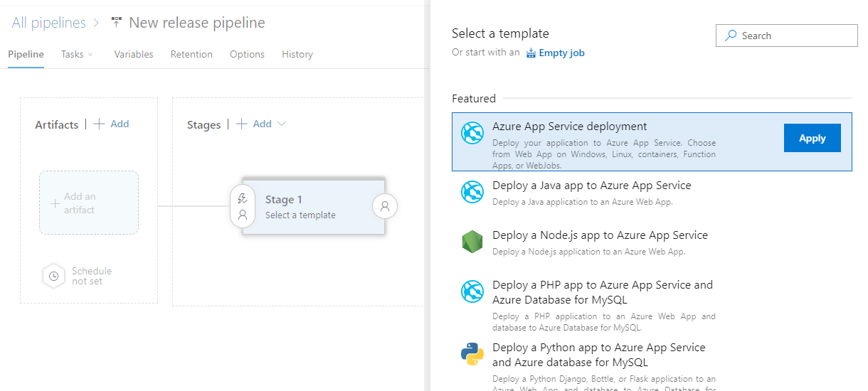Open the Options tab
The height and width of the screenshot is (391, 868).
coord(247,54)
